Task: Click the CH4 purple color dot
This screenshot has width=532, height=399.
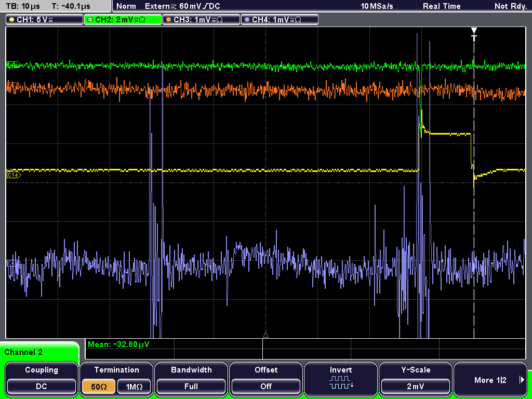Action: [247, 20]
